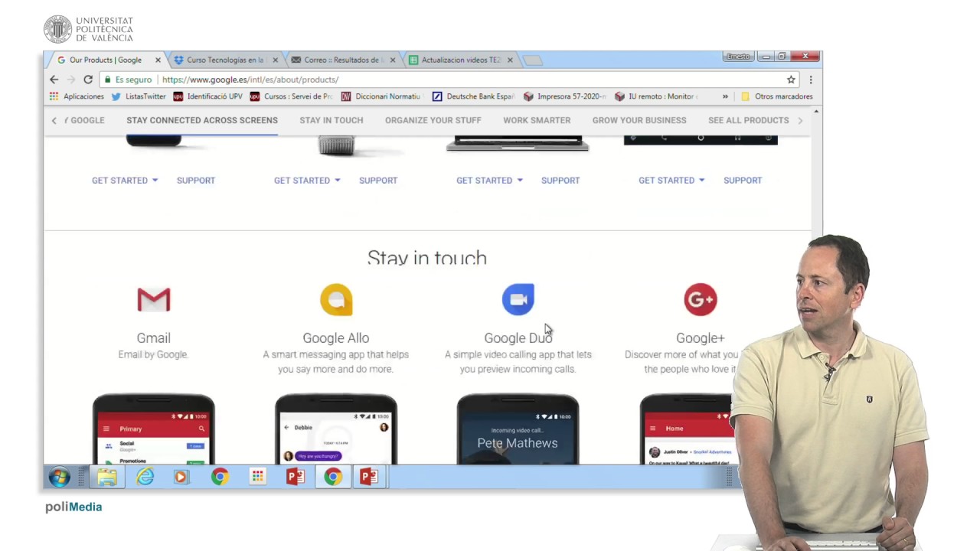Screen dimensions: 980x551
Task: Open the media player taskbar icon
Action: pyautogui.click(x=181, y=478)
